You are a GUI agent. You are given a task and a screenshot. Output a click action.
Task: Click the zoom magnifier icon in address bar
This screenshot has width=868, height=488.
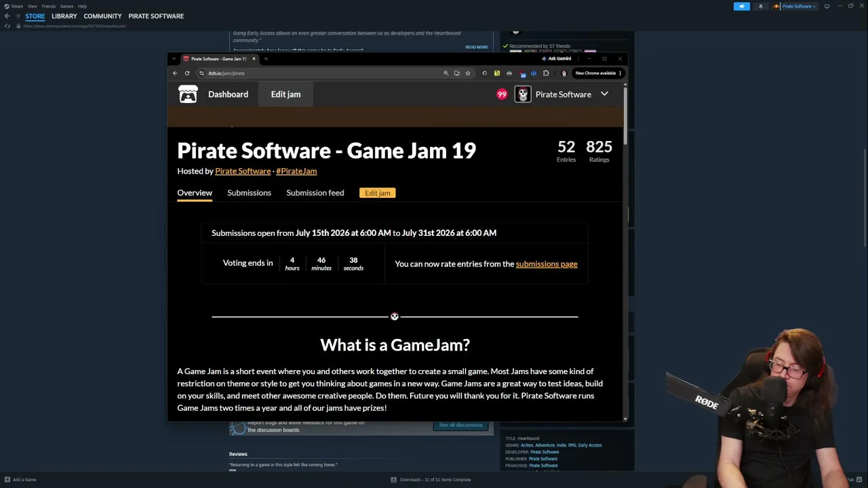pyautogui.click(x=446, y=73)
